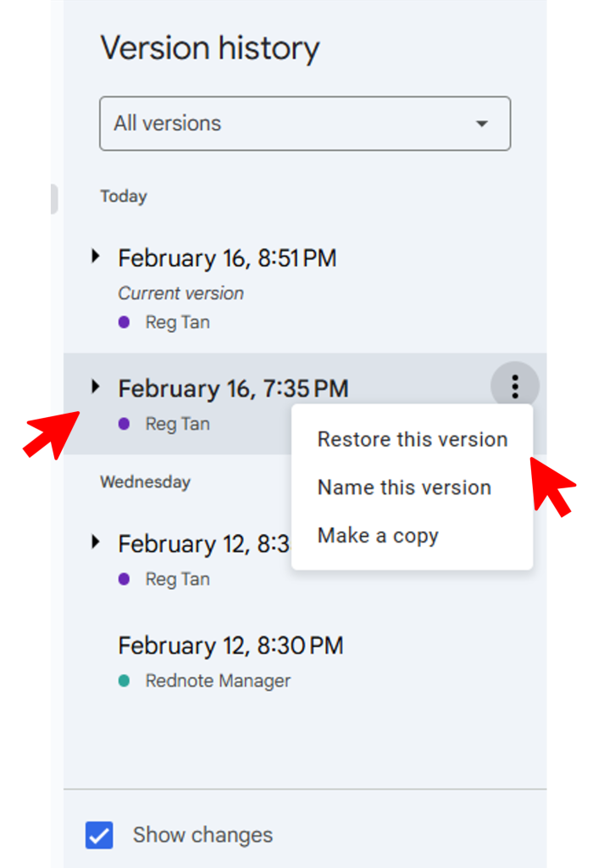Click the Version history heading

click(x=209, y=48)
